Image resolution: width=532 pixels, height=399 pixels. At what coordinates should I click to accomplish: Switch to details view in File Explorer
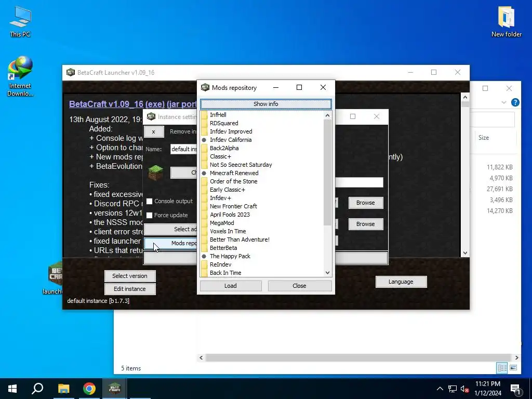(x=502, y=368)
